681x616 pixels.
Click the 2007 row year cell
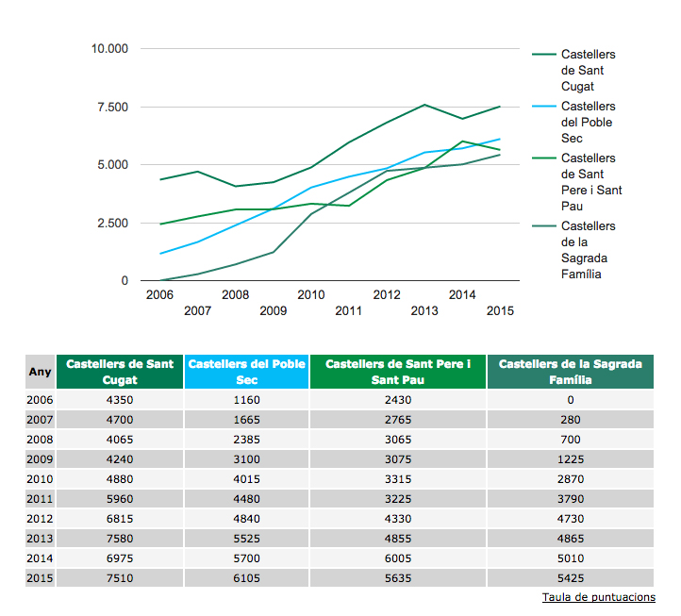(40, 420)
